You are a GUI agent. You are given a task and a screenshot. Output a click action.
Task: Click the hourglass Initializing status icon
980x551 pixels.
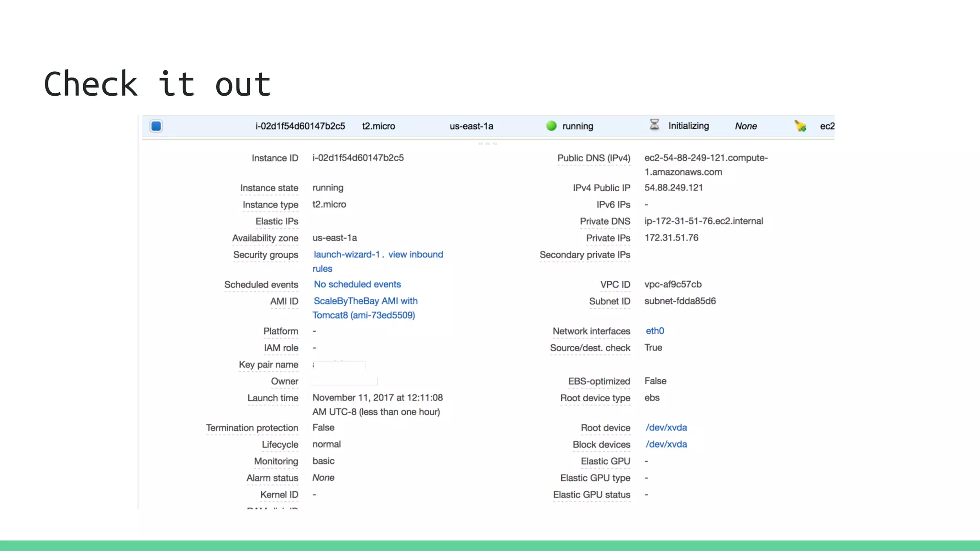click(654, 125)
